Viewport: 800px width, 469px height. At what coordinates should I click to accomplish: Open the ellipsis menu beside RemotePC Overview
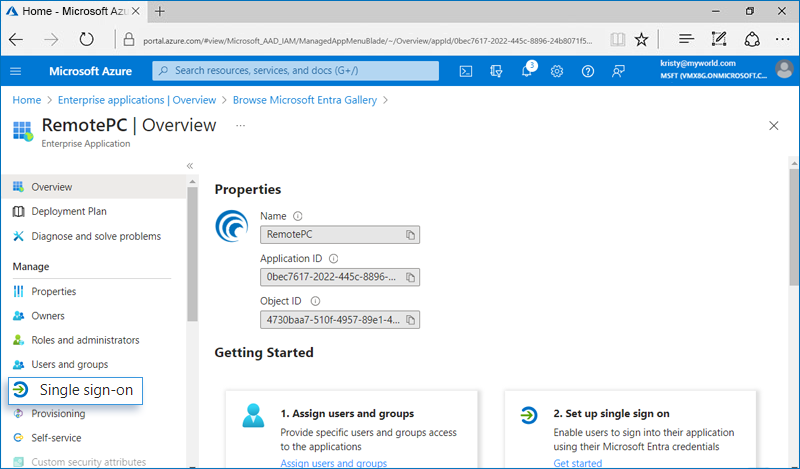point(240,126)
